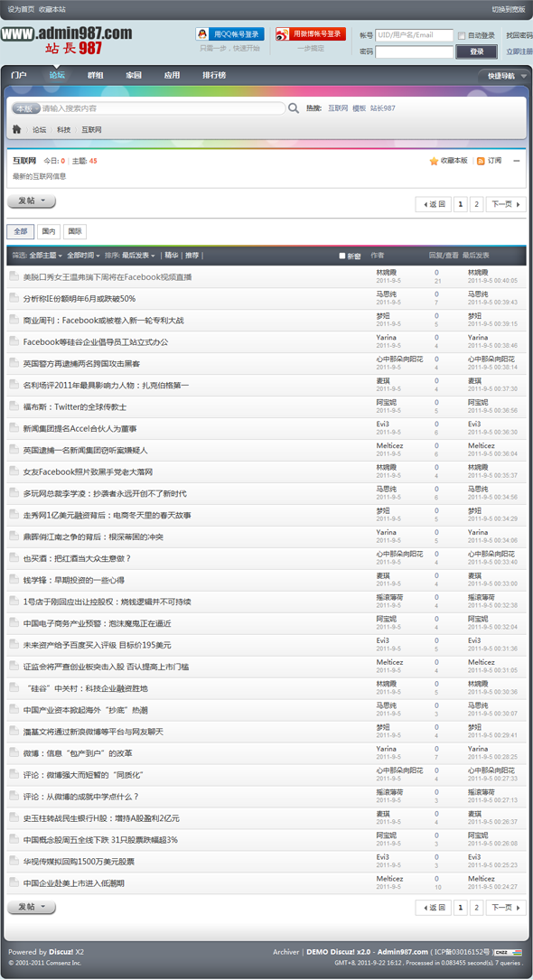The image size is (533, 980).
Task: Click folder icon beside 证监会将严查 thread
Action: [14, 667]
